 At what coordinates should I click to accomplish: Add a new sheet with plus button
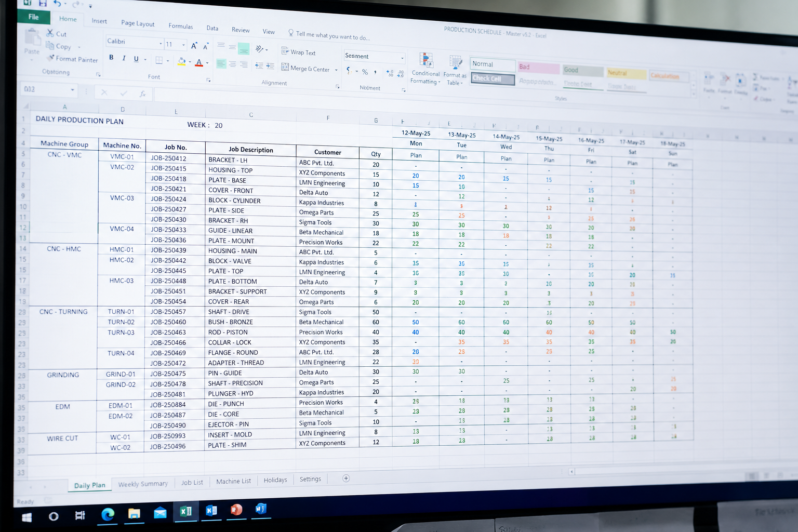(x=346, y=478)
